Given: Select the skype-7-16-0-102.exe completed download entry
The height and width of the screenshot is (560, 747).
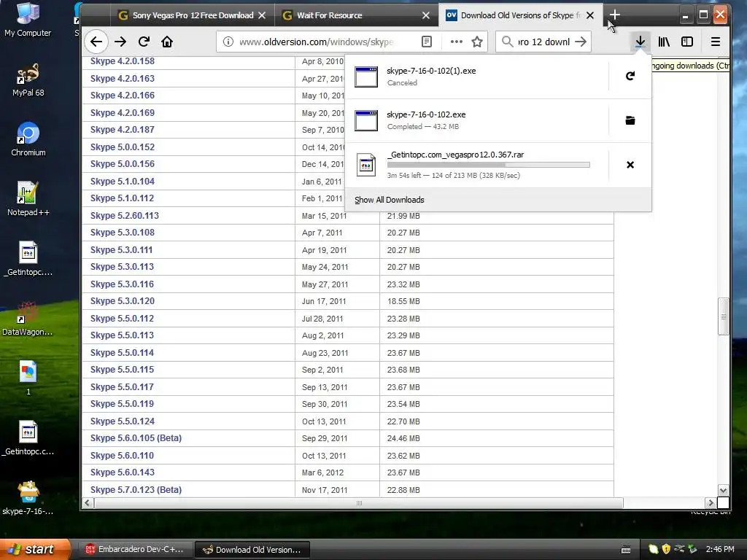Looking at the screenshot, I should pyautogui.click(x=476, y=120).
